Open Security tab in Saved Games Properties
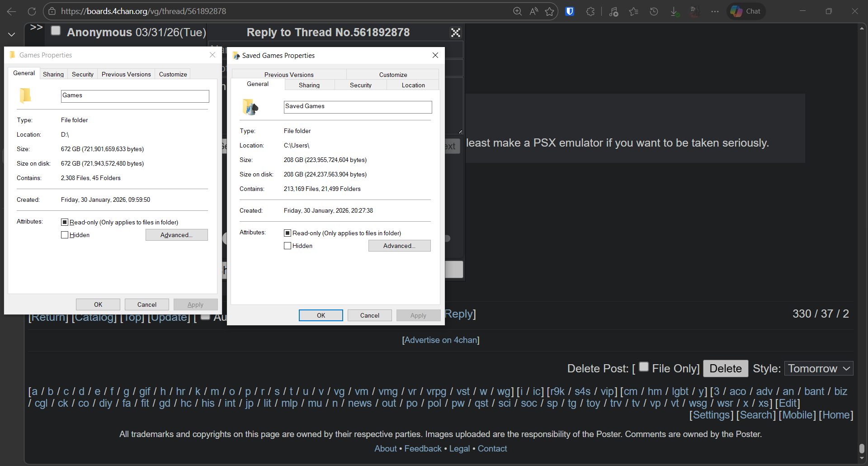 coord(361,85)
